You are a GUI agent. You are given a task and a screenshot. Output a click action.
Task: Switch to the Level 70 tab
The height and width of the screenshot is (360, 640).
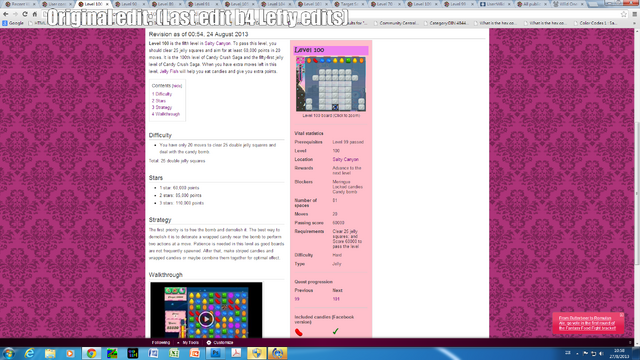click(x=384, y=4)
